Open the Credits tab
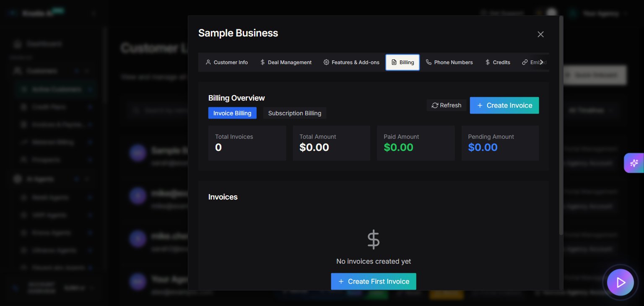644x306 pixels. click(498, 62)
